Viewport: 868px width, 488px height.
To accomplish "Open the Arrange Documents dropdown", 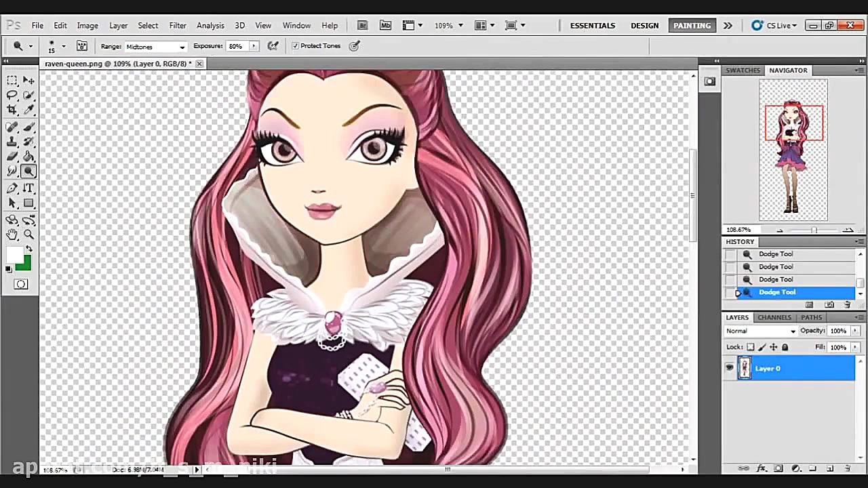I will coord(484,25).
